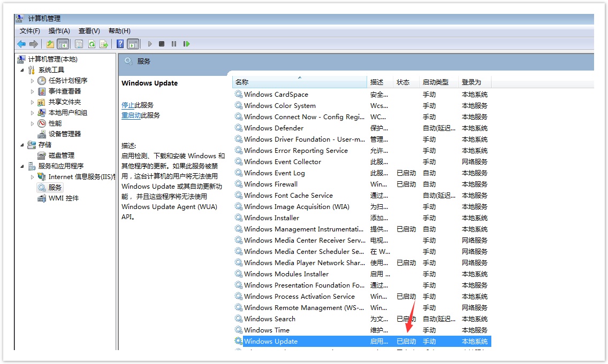Click the WMI 控件 icon in the tree

click(42, 198)
